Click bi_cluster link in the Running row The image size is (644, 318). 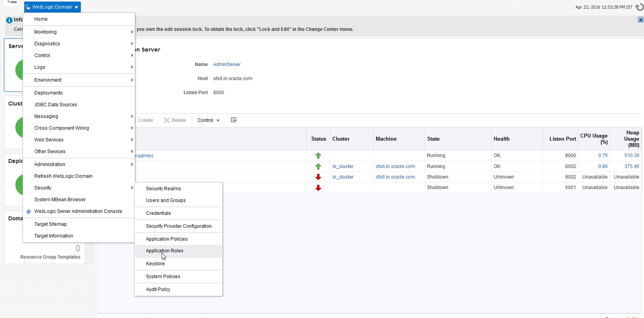tap(343, 166)
